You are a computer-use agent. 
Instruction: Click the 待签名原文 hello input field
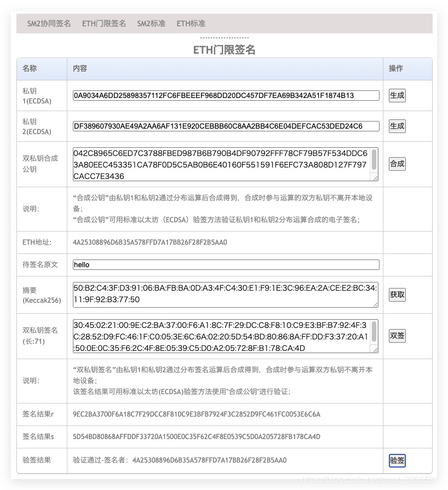point(226,264)
